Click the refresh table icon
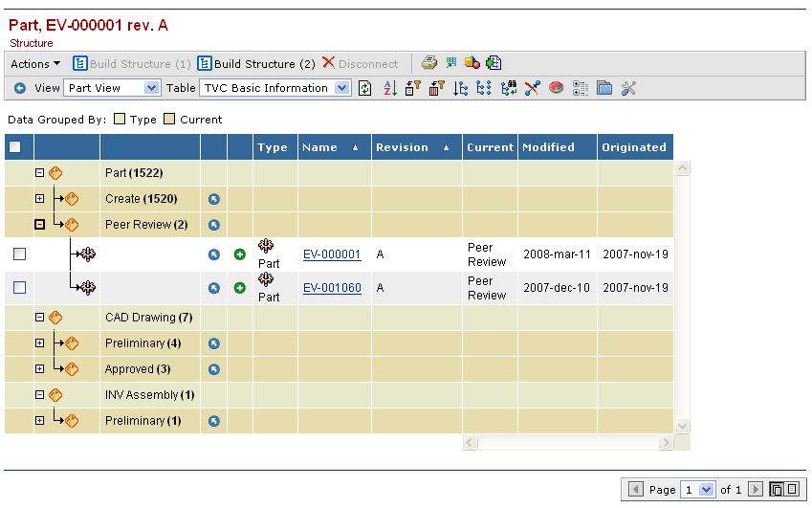Screen dimensions: 812x508 pyautogui.click(x=364, y=88)
